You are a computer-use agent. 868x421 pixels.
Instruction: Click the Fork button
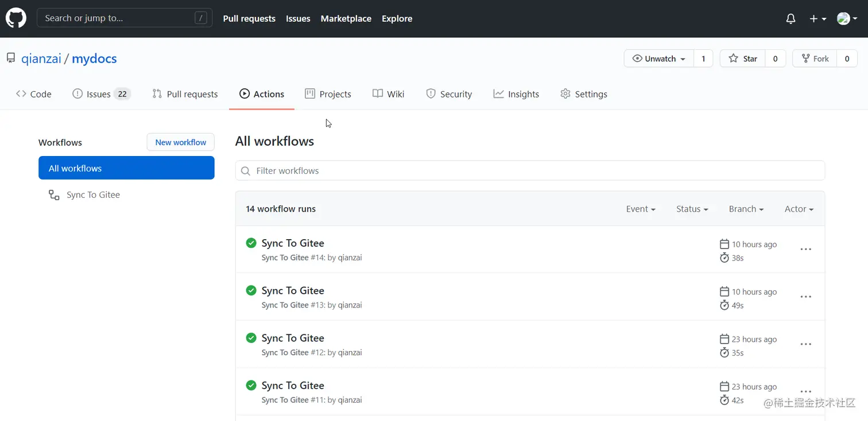point(815,59)
